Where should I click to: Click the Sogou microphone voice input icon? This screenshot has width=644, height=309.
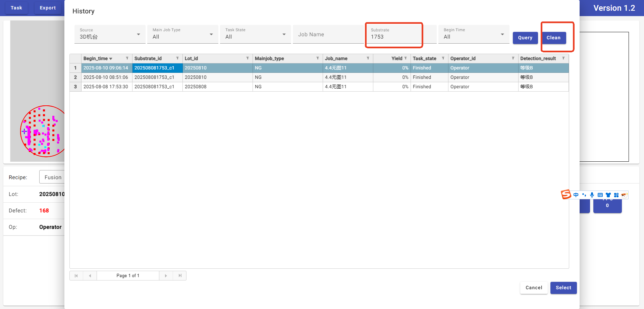point(592,195)
